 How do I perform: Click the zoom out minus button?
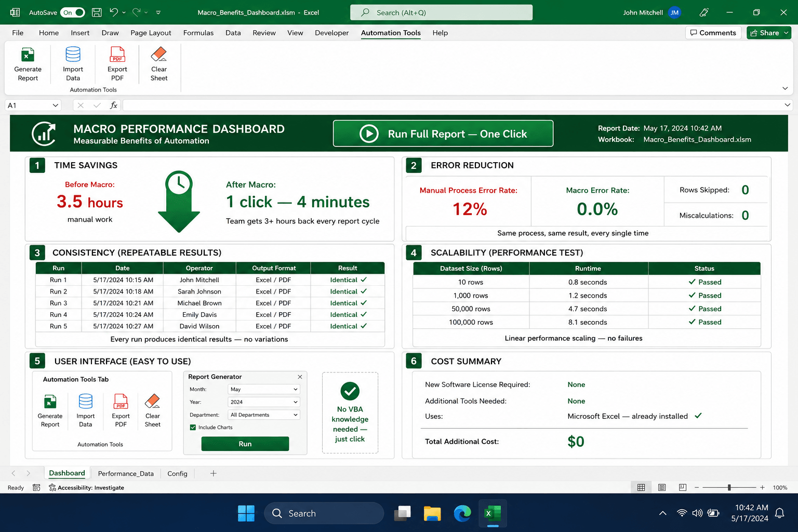[697, 487]
